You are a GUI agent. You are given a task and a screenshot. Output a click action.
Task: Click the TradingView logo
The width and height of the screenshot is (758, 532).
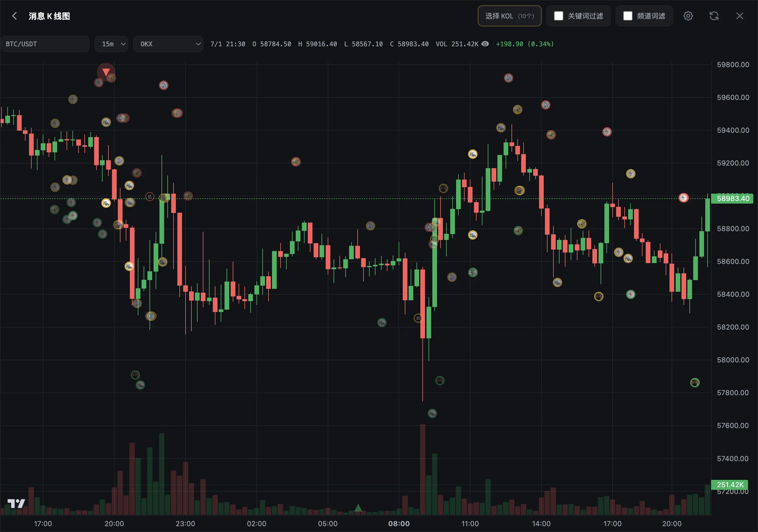click(16, 503)
